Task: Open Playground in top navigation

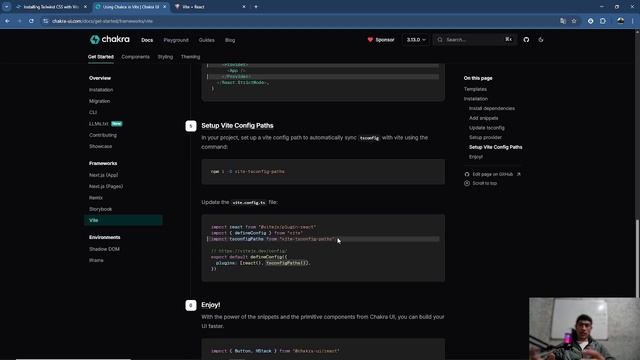Action: click(176, 40)
